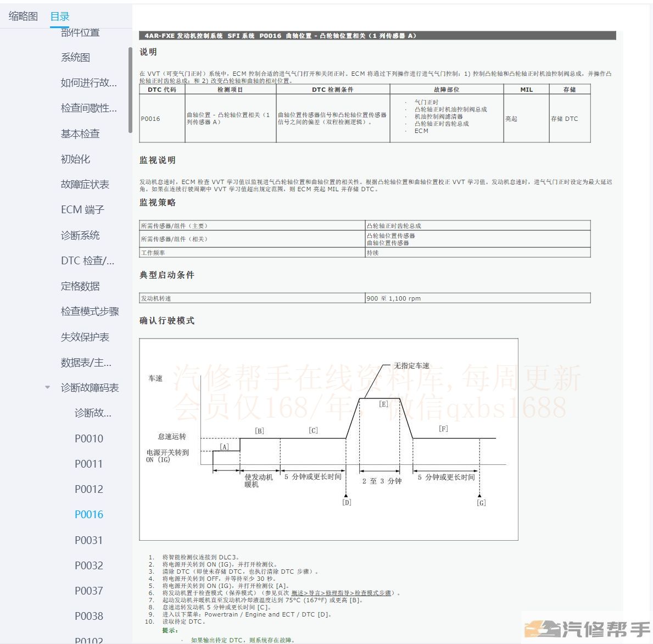This screenshot has height=644, width=653.
Task: Click the 持续 cell in 工作频率 row
Action: coord(478,253)
